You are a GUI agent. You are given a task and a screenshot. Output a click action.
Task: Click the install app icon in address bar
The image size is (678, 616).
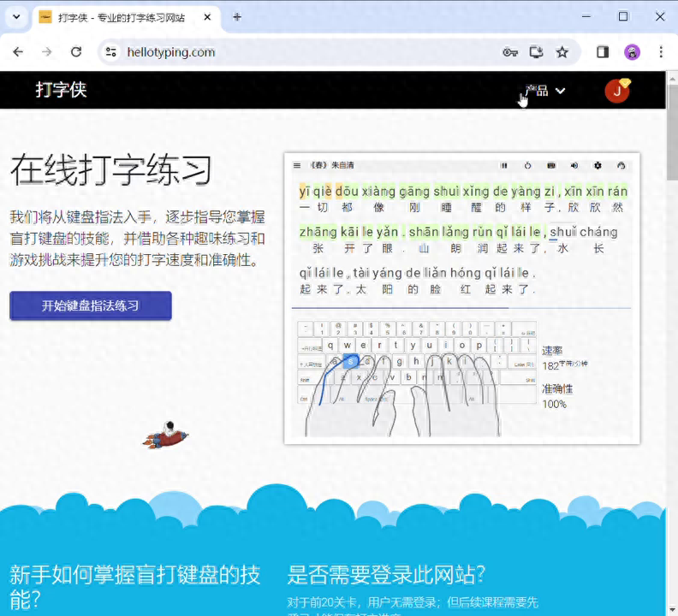537,52
